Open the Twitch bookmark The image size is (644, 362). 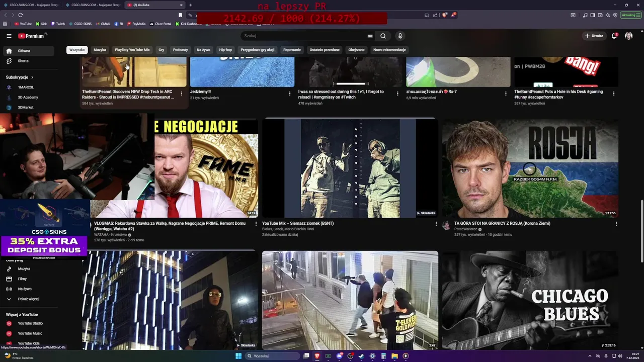(x=57, y=24)
